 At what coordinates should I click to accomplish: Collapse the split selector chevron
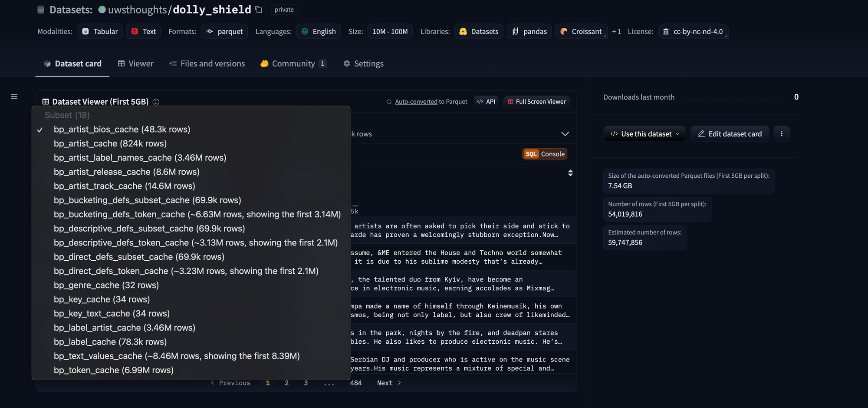(x=565, y=134)
